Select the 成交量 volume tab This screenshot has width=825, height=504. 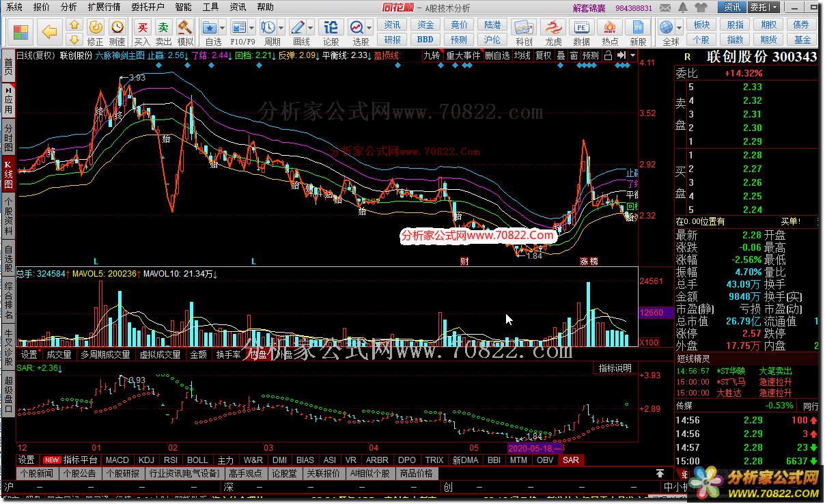click(59, 354)
